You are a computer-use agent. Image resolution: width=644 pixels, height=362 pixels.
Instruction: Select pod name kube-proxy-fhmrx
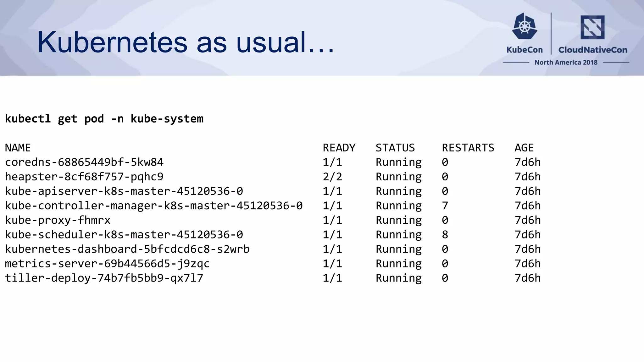pos(58,220)
